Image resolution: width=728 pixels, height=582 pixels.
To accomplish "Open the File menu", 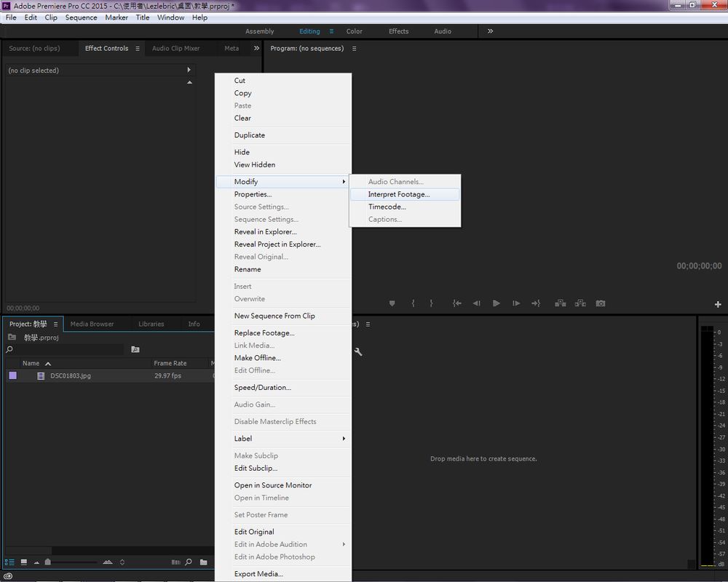I will point(11,17).
